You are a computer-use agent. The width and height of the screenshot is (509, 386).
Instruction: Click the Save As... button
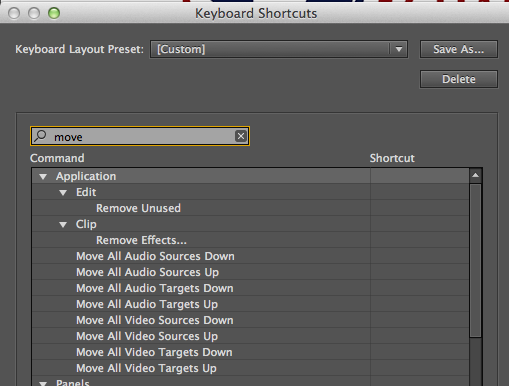pyautogui.click(x=459, y=49)
